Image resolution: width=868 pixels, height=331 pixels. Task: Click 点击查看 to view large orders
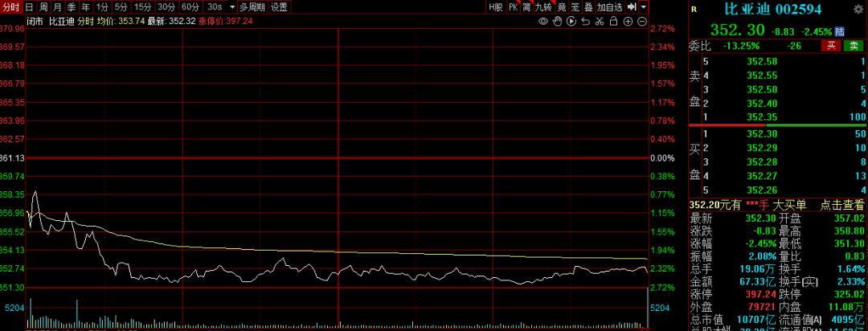click(x=841, y=206)
